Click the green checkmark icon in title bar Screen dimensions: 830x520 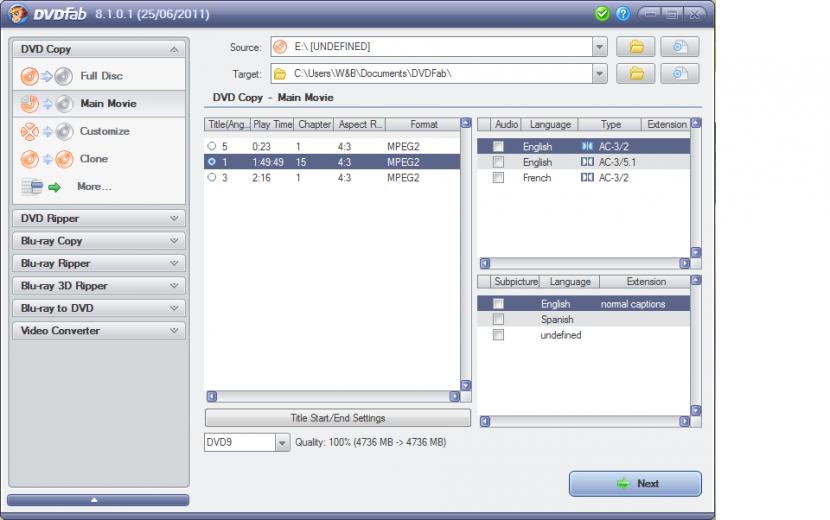(602, 14)
